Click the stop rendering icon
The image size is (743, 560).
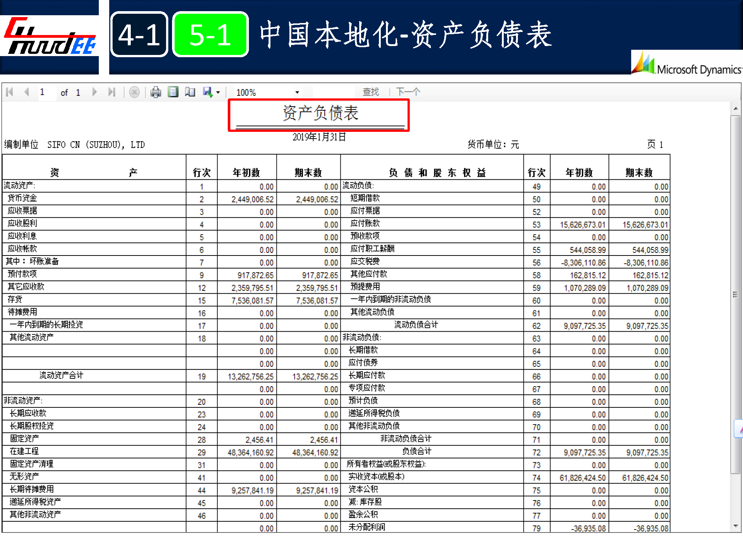[x=134, y=92]
